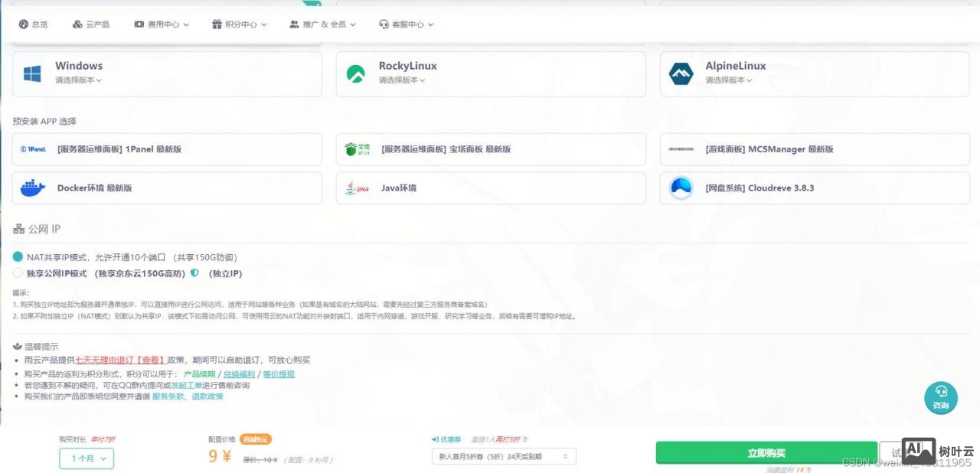This screenshot has width=980, height=473.
Task: Open the 新人首月5折券 coupon dropdown
Action: (x=503, y=455)
